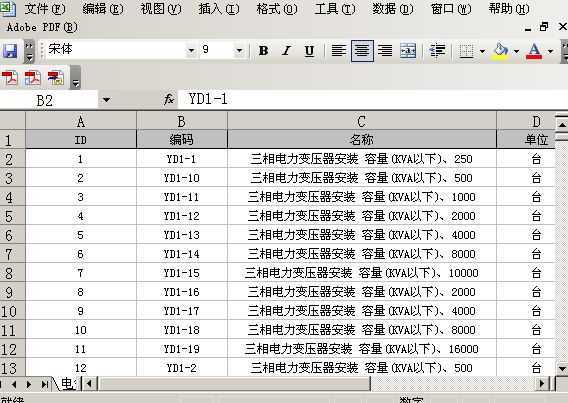Click the Borders icon
This screenshot has height=403, width=568.
pos(467,51)
